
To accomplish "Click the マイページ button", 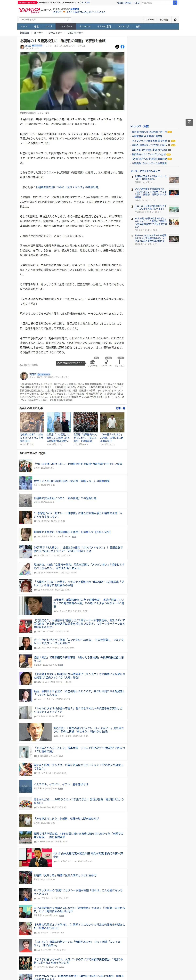I will (x=150, y=20).
